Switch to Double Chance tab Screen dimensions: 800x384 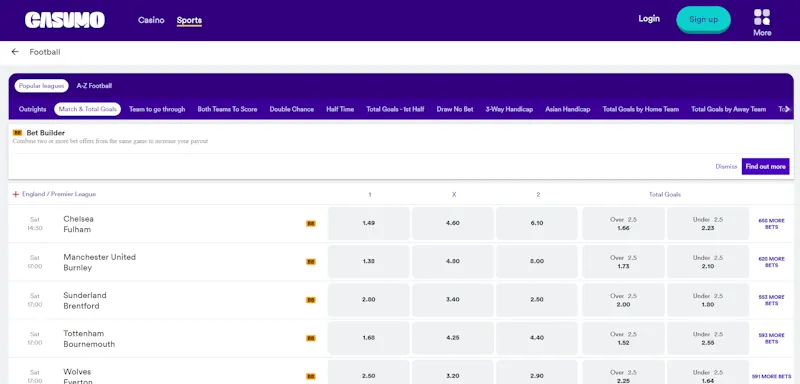click(x=292, y=109)
